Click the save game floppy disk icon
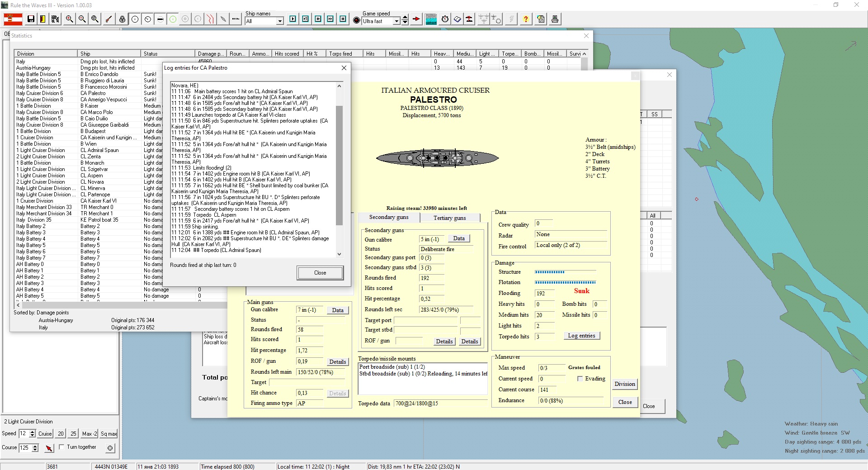Viewport: 868px width, 470px height. (x=31, y=19)
